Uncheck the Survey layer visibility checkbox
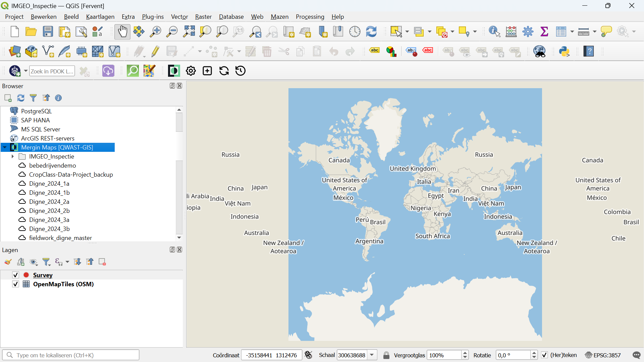 tap(15, 275)
